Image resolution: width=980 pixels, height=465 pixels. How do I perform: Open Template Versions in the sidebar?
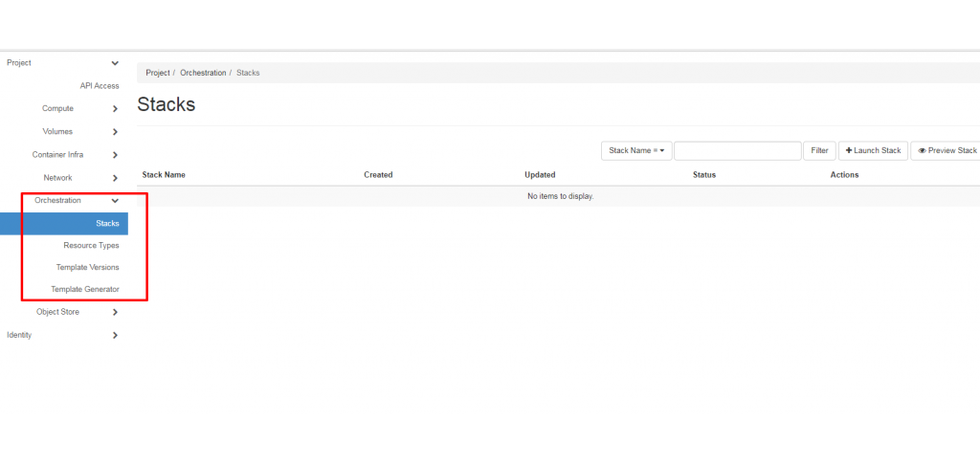coord(87,267)
